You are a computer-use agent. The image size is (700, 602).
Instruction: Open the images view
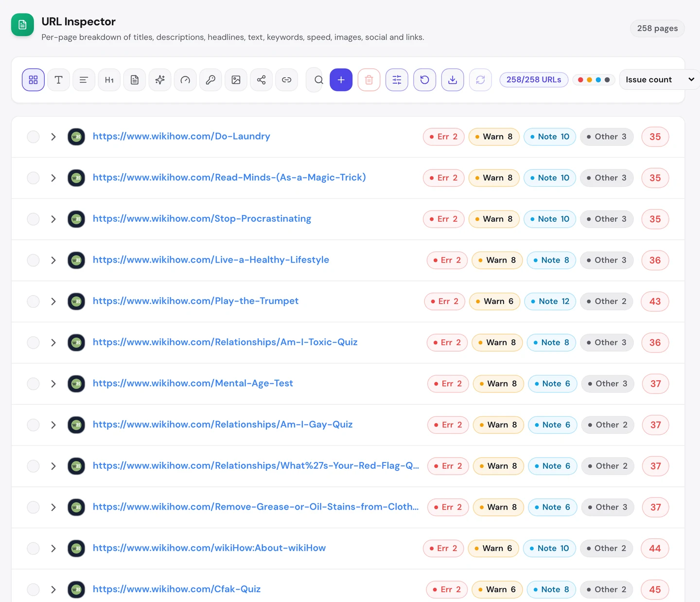click(236, 80)
